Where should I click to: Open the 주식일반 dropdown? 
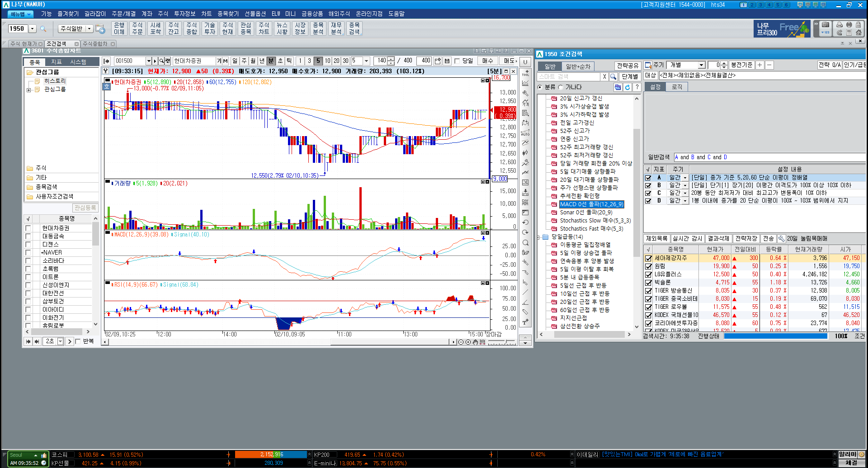point(90,28)
